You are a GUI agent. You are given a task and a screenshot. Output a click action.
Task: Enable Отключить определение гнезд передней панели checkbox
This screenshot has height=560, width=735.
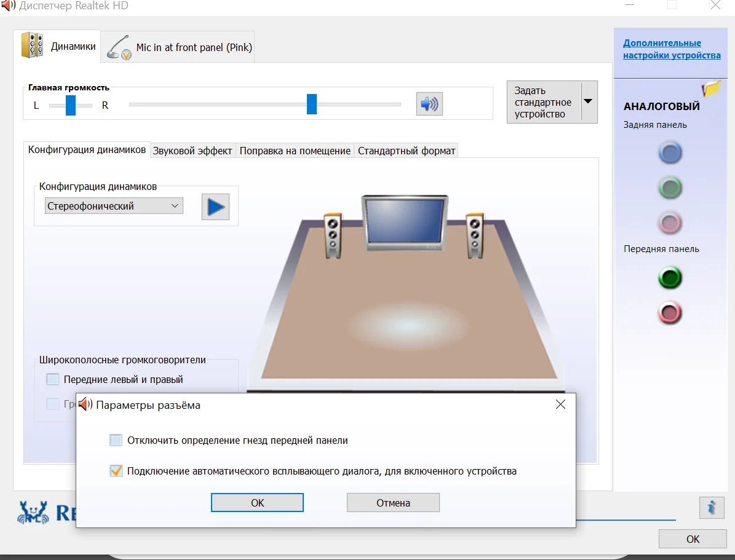tap(116, 440)
